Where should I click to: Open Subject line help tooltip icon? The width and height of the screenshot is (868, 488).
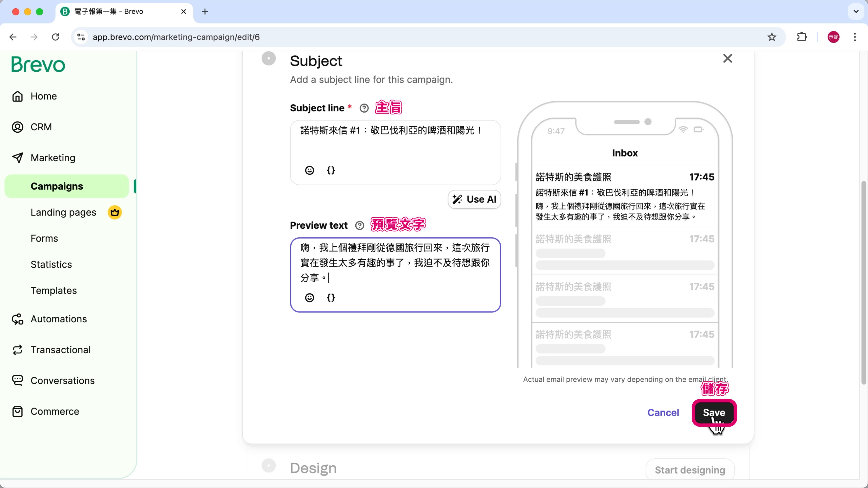click(364, 108)
